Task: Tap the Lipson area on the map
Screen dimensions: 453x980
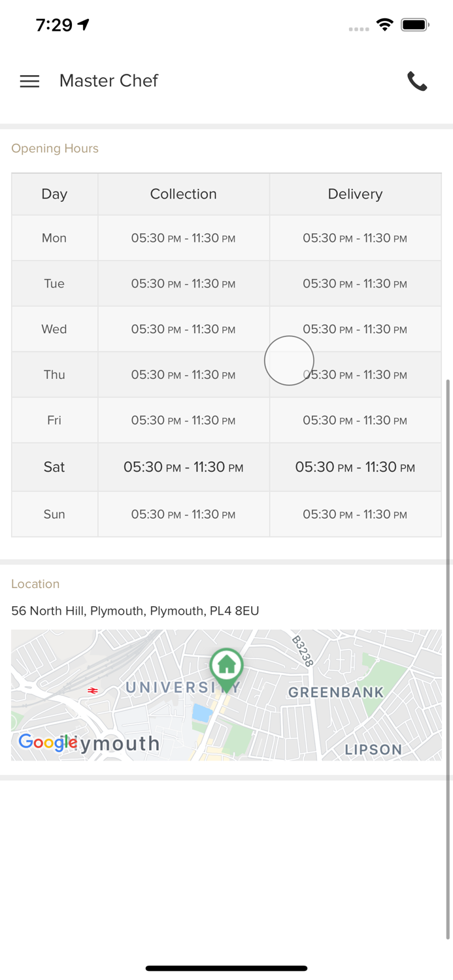Action: pyautogui.click(x=373, y=749)
